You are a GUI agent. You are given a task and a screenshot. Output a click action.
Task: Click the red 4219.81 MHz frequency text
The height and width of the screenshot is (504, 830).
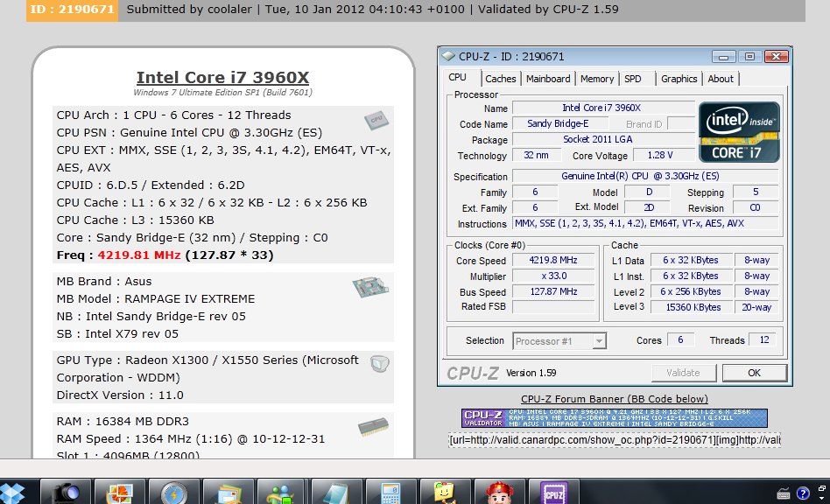(139, 255)
